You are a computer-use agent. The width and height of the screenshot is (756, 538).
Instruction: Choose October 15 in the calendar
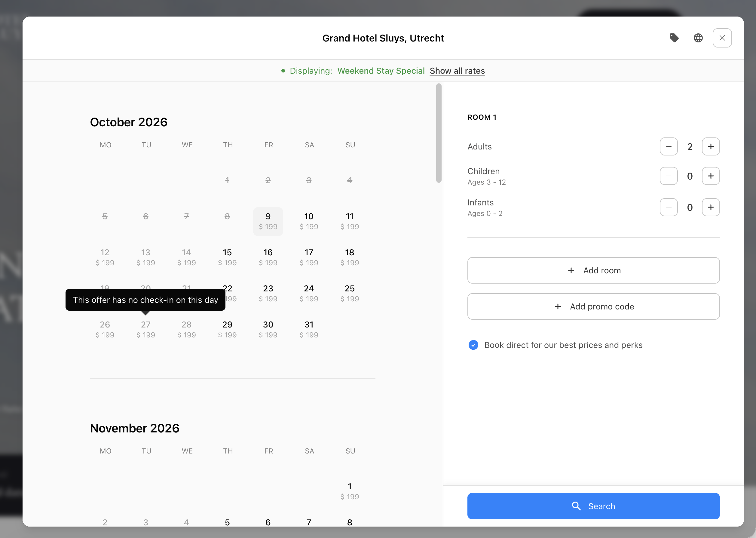[x=227, y=257]
